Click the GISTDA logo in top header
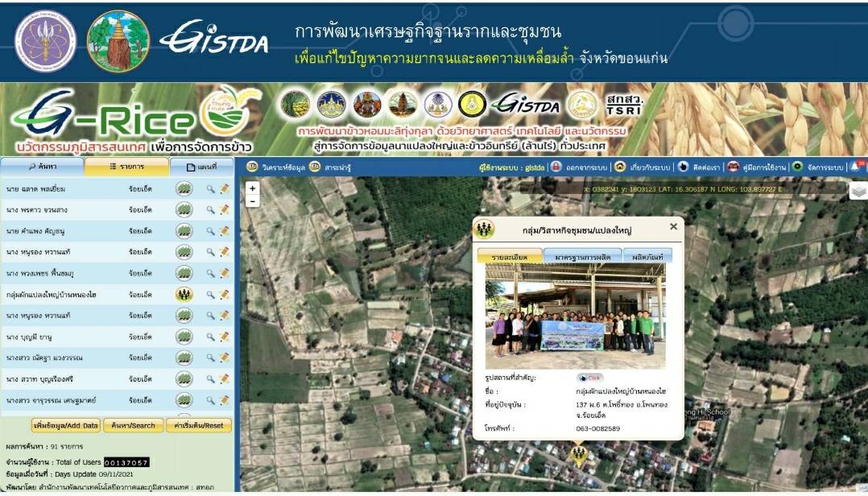868x496 pixels. tap(215, 38)
